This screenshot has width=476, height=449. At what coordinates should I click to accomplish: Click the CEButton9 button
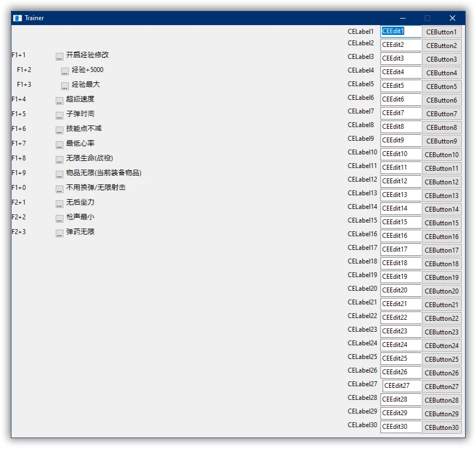(x=442, y=141)
